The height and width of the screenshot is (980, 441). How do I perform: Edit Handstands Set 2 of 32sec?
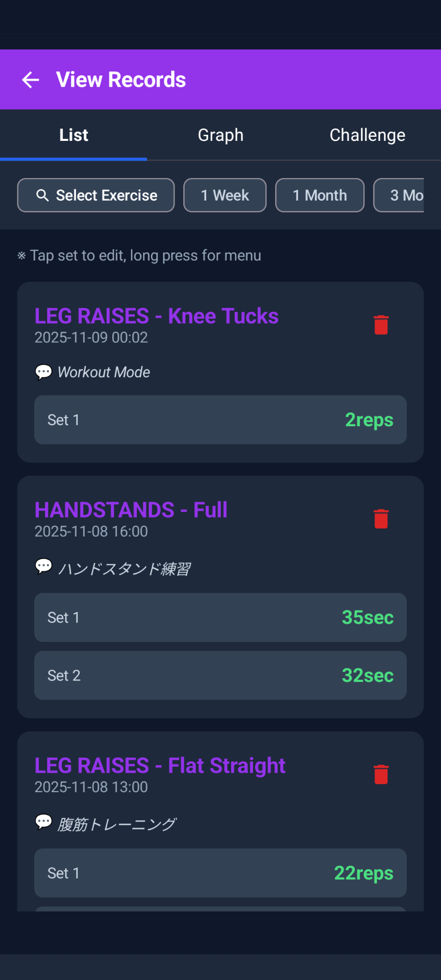[x=220, y=675]
